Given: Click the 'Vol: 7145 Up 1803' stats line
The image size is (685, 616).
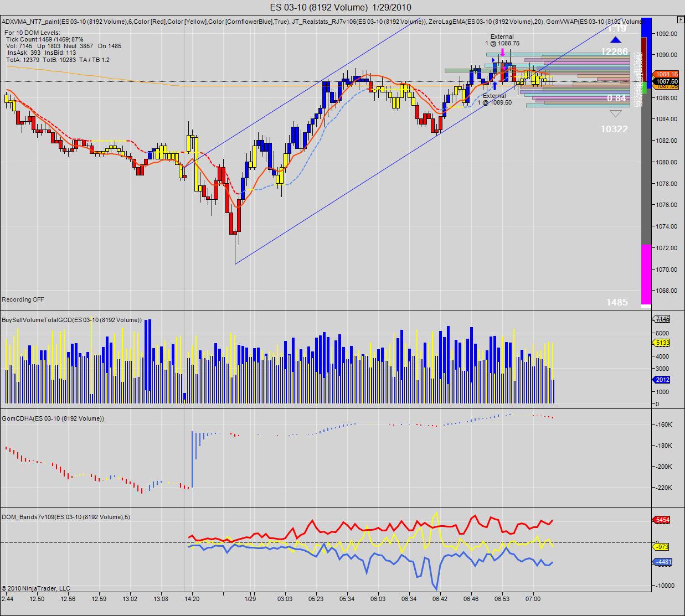Looking at the screenshot, I should (x=33, y=46).
